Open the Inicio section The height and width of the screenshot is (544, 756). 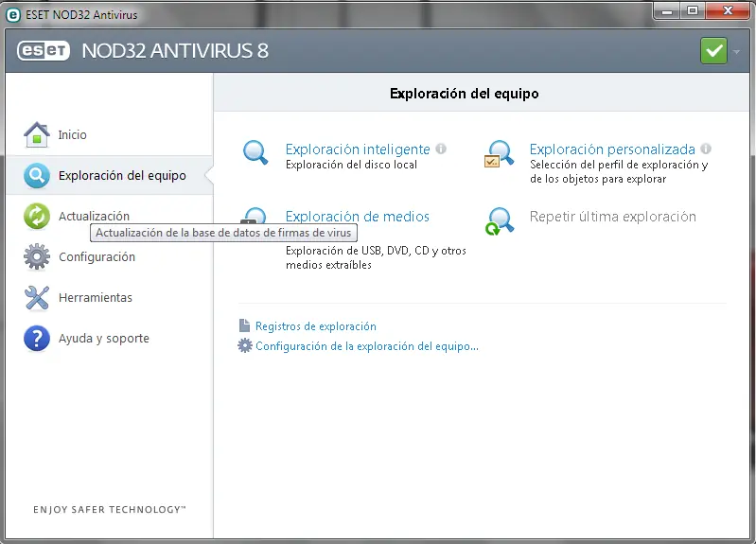[x=72, y=134]
